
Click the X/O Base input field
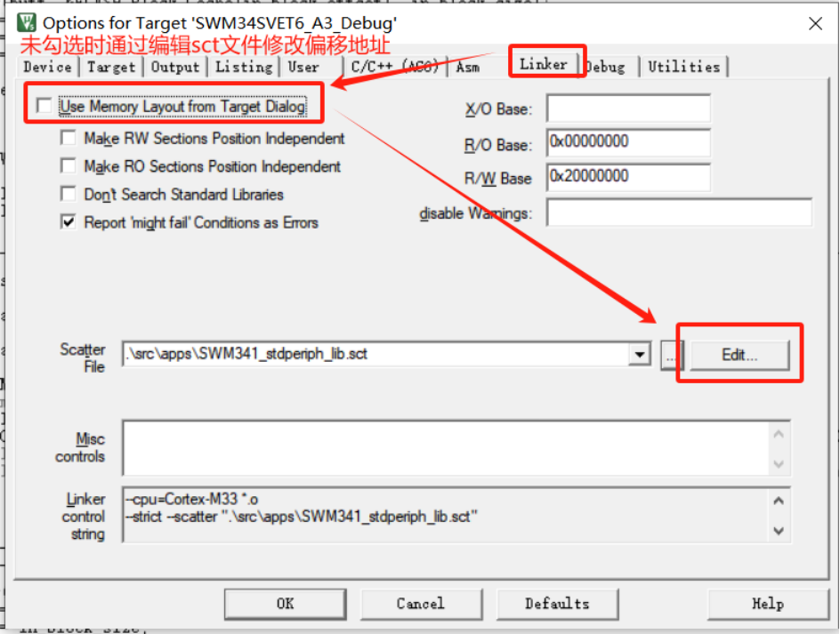(x=627, y=109)
